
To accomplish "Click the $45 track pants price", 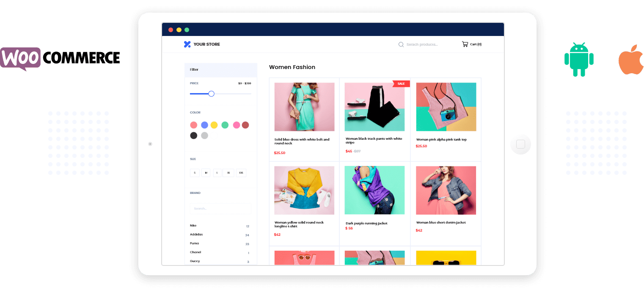I will [349, 151].
